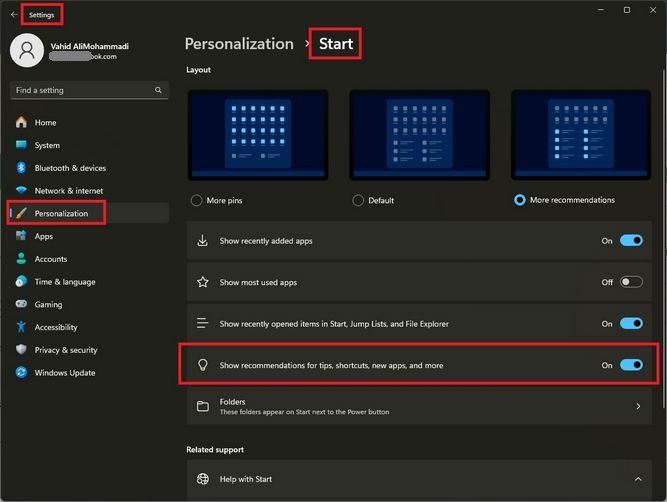
Task: Click the Windows Update sync icon
Action: click(x=21, y=373)
